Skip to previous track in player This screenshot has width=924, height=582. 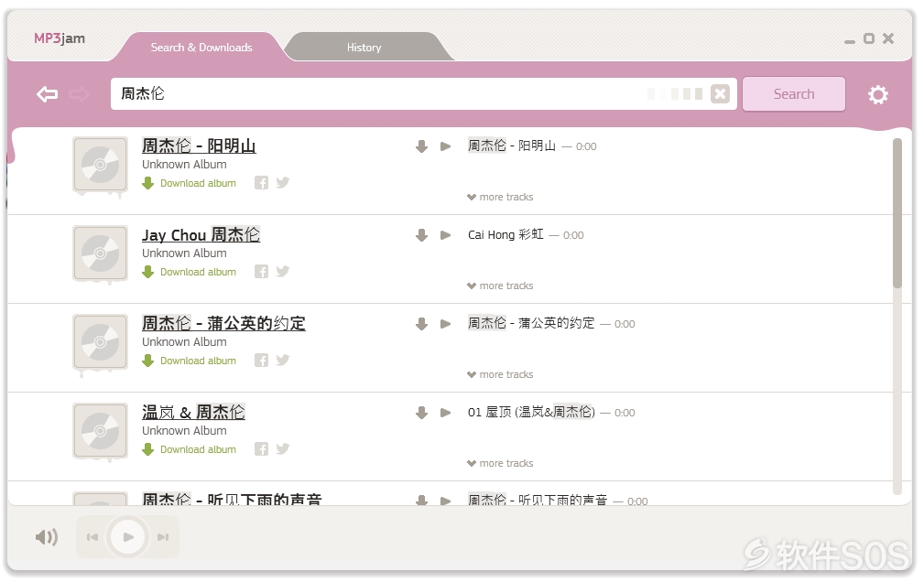92,536
